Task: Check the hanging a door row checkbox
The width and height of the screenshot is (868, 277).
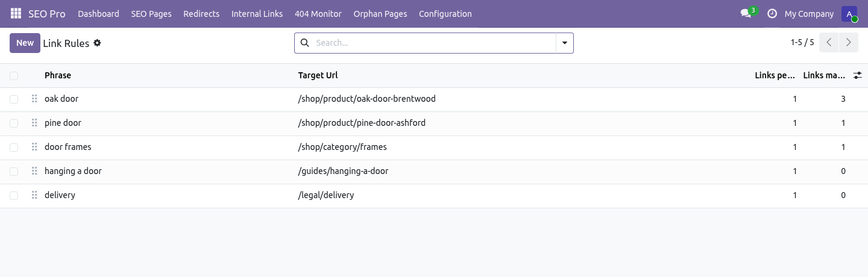Action: pos(14,172)
